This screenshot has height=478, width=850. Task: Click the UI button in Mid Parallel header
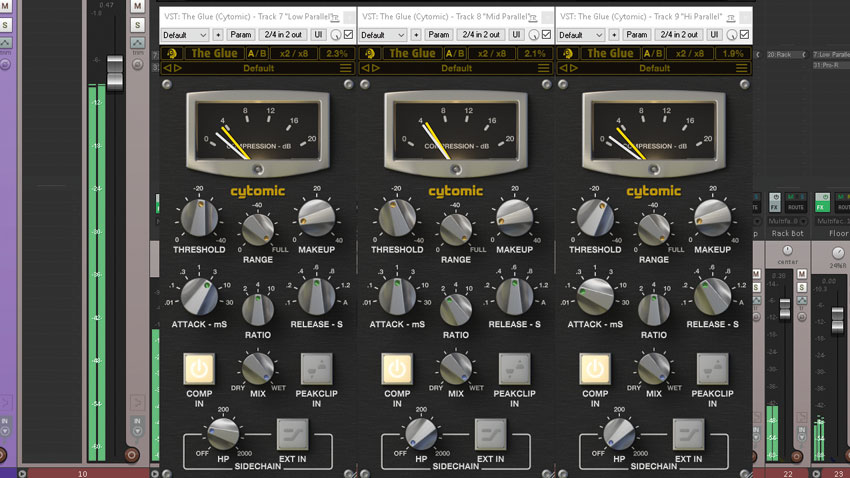click(x=516, y=35)
